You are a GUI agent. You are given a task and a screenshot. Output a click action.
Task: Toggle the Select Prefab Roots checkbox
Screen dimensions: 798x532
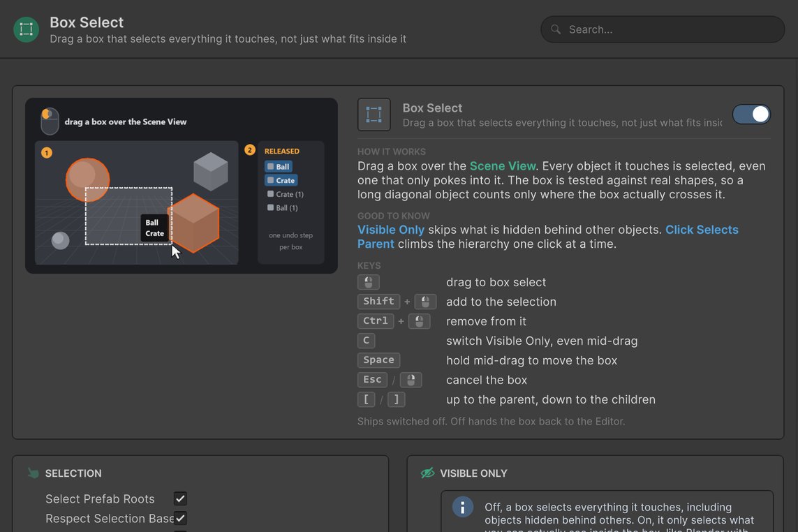180,498
